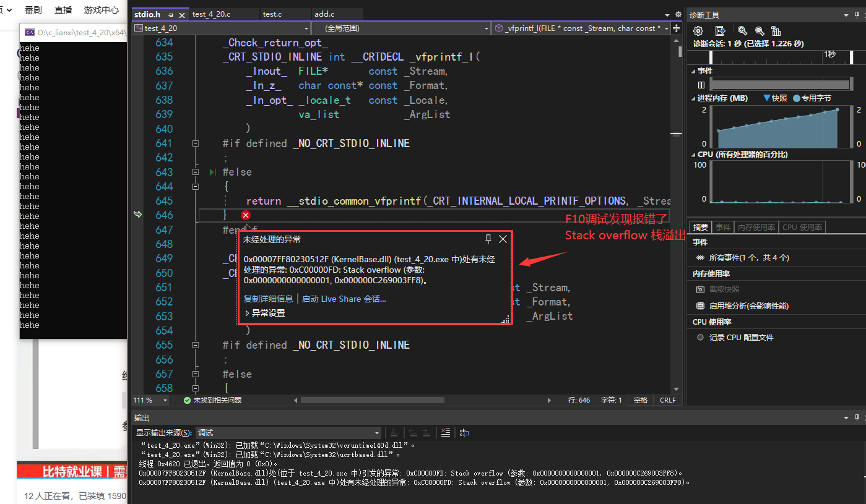Open Diagnostic Tools window options dropdown
This screenshot has height=504, width=866.
tap(846, 15)
